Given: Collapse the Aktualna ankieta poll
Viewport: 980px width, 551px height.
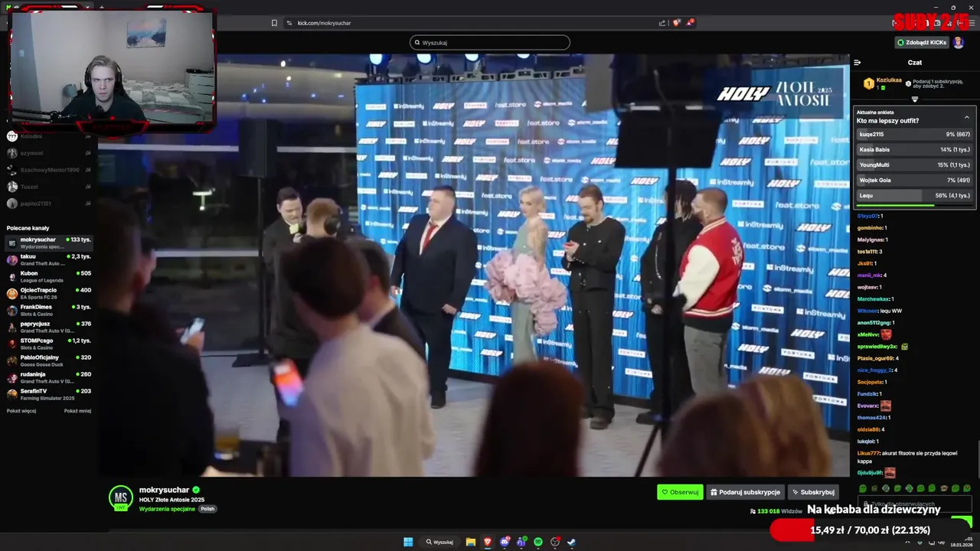Looking at the screenshot, I should (966, 117).
